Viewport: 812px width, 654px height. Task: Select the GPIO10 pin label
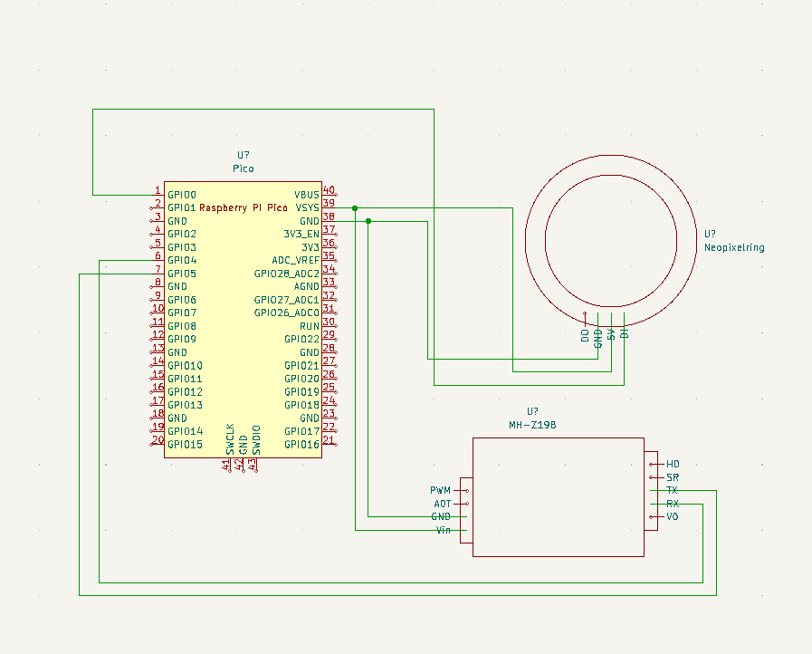coord(185,366)
